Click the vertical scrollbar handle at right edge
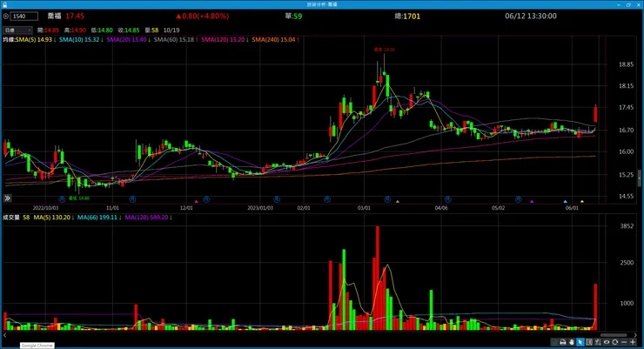The height and width of the screenshot is (349, 644). (x=640, y=178)
